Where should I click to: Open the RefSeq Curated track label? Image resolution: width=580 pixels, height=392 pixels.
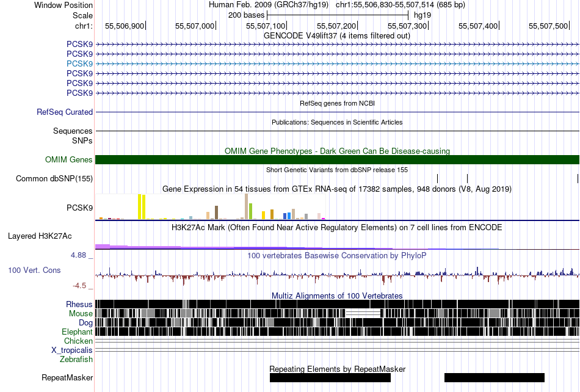click(64, 112)
